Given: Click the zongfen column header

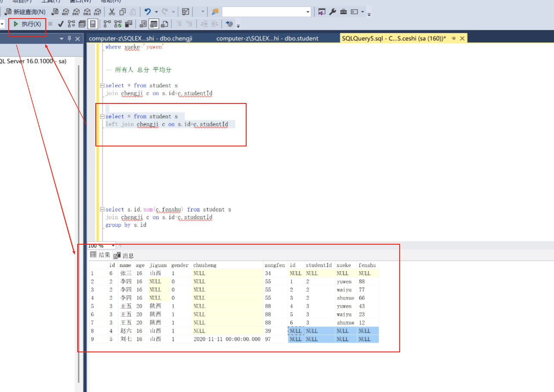Looking at the screenshot, I should click(275, 265).
